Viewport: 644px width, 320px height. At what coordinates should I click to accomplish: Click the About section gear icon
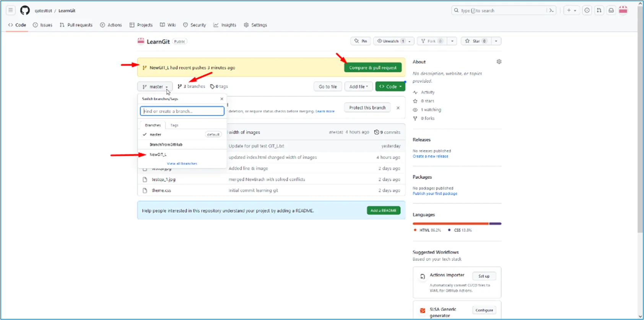(499, 61)
